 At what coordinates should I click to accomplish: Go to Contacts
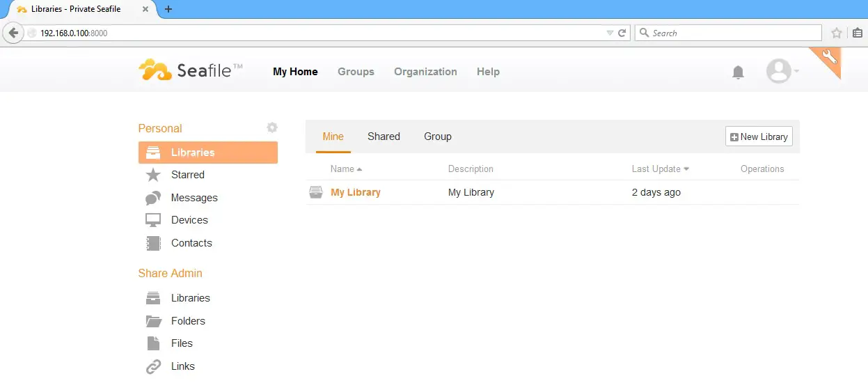[191, 243]
